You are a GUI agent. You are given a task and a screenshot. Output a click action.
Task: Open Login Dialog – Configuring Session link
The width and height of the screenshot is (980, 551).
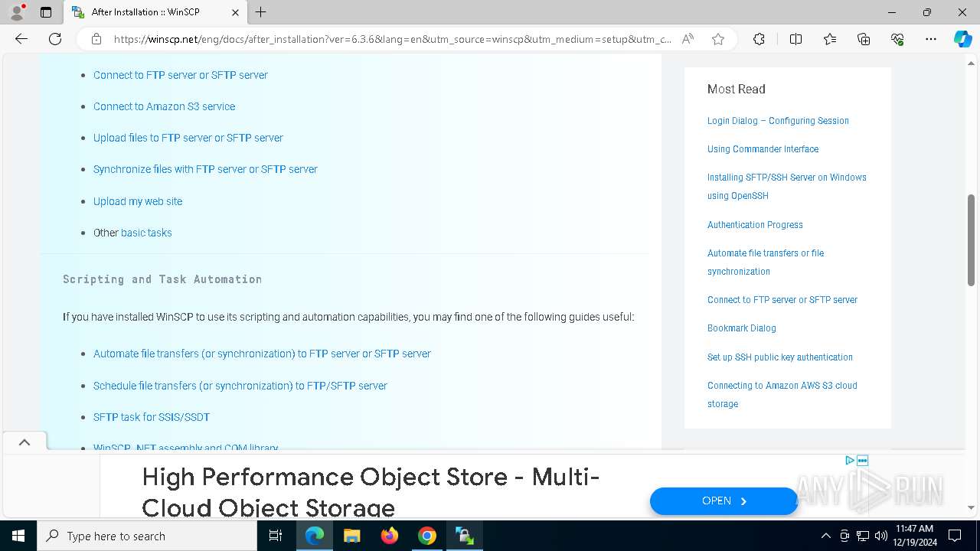click(778, 121)
